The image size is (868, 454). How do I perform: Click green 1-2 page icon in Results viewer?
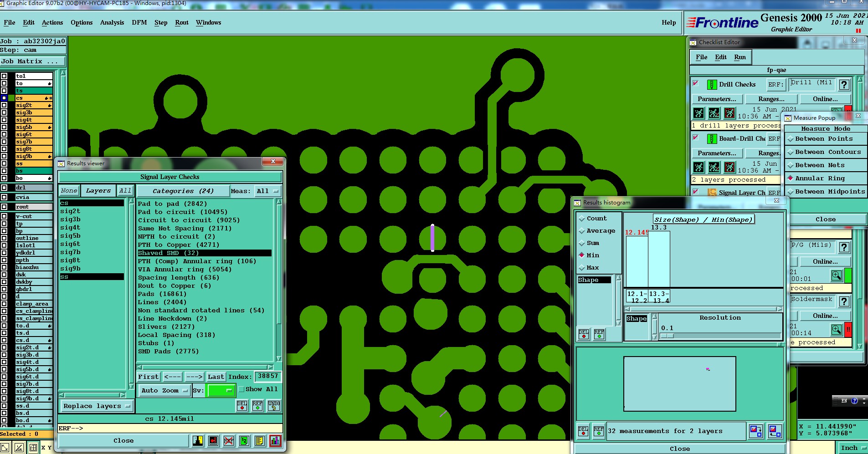[x=244, y=440]
